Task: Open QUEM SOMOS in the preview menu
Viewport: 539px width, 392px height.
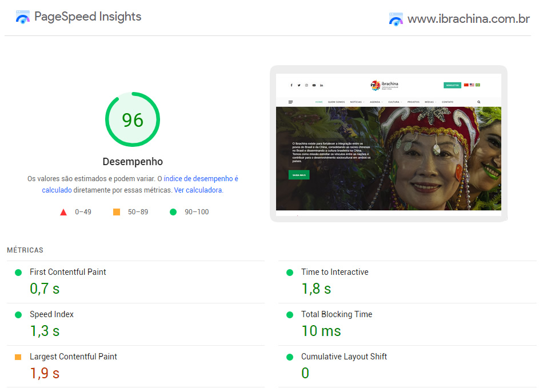Action: point(336,102)
